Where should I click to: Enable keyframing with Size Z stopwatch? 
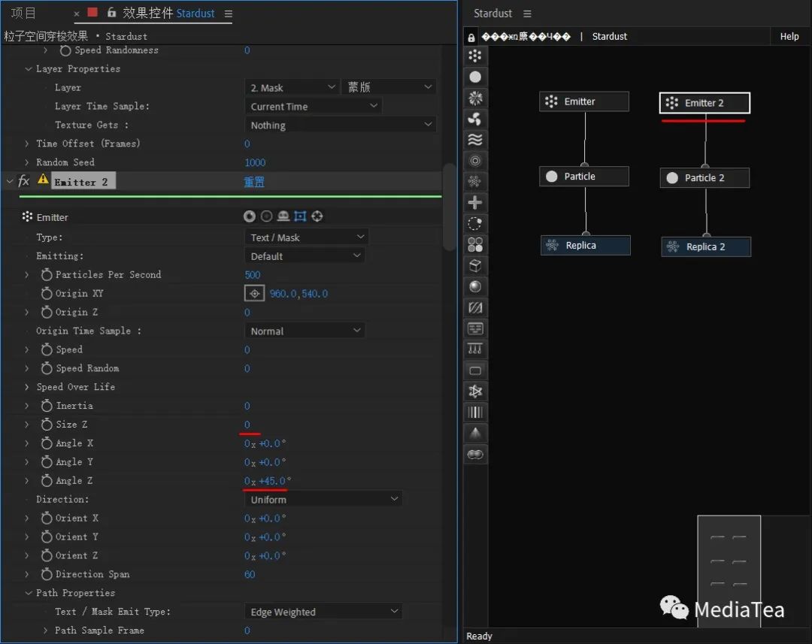47,425
